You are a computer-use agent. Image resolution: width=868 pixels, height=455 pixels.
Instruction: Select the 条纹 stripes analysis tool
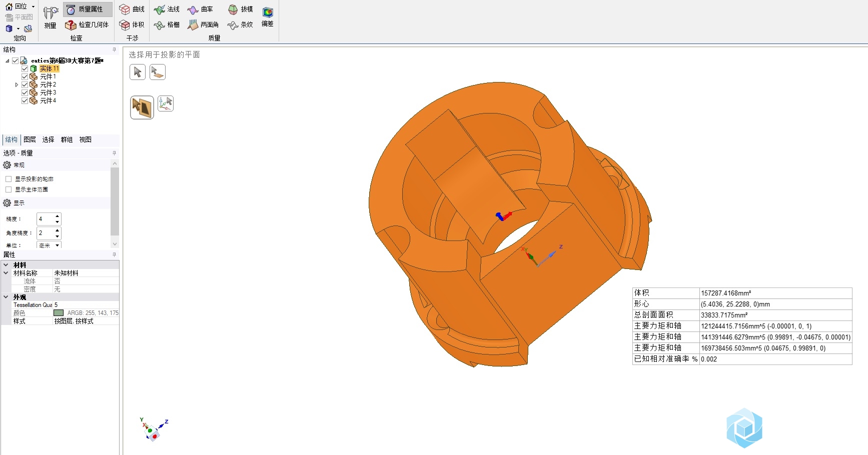(x=241, y=24)
